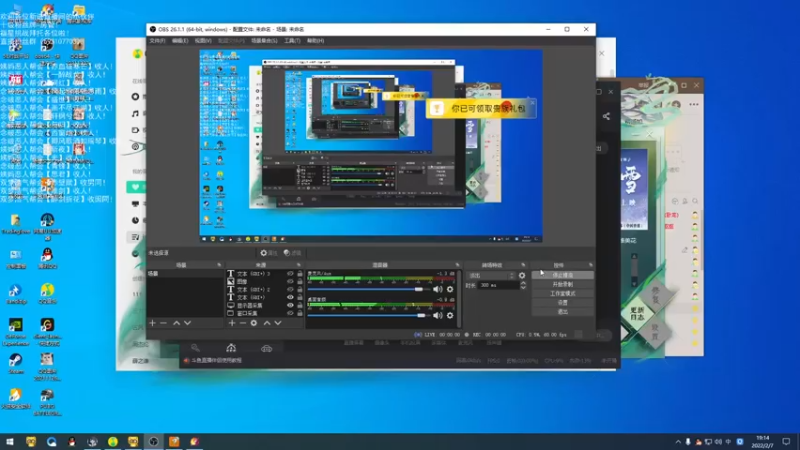Lock the 文本 (GDI+) 3 source
800x450 pixels.
[299, 274]
